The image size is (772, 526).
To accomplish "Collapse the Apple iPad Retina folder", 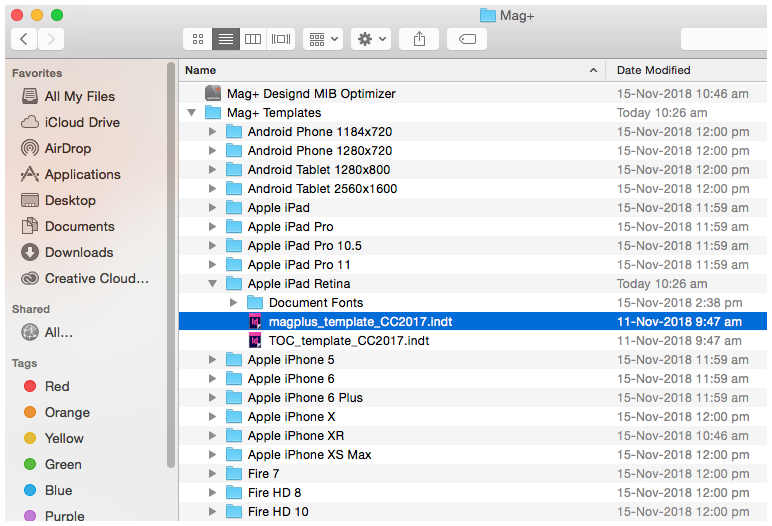I will click(212, 284).
